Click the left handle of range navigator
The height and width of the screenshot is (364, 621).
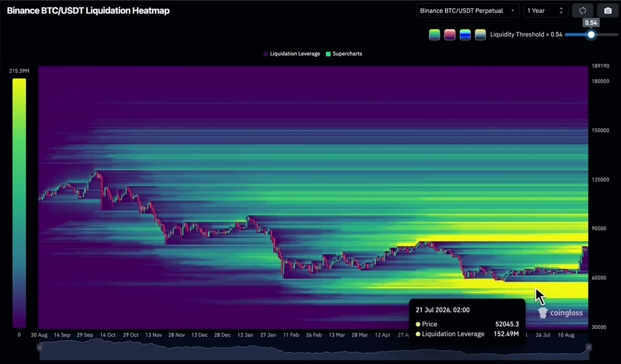pos(39,347)
